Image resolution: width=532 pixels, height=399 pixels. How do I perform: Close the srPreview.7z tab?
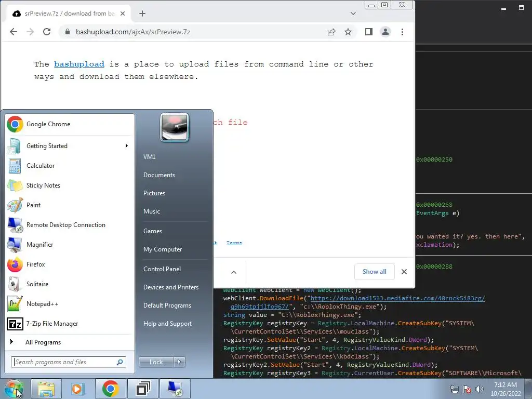point(123,14)
